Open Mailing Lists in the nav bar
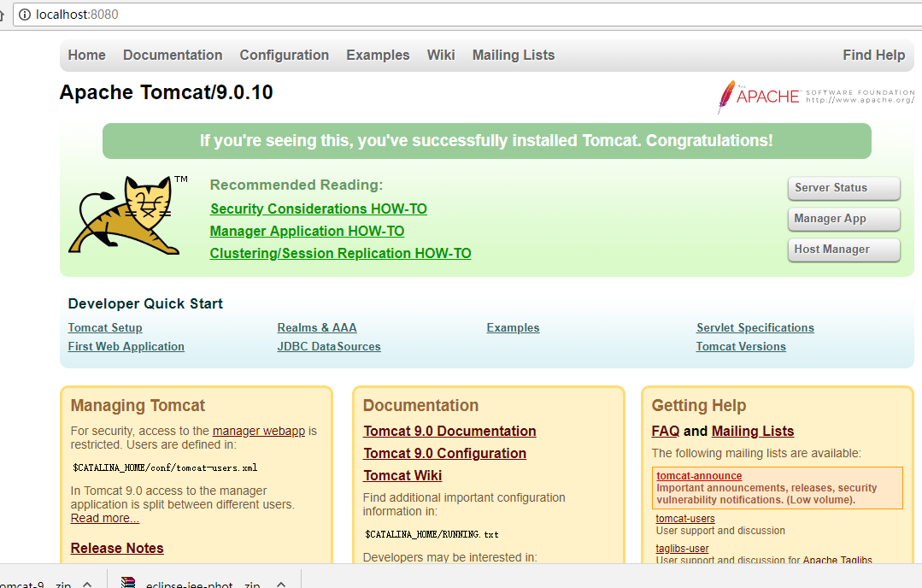 [x=514, y=55]
